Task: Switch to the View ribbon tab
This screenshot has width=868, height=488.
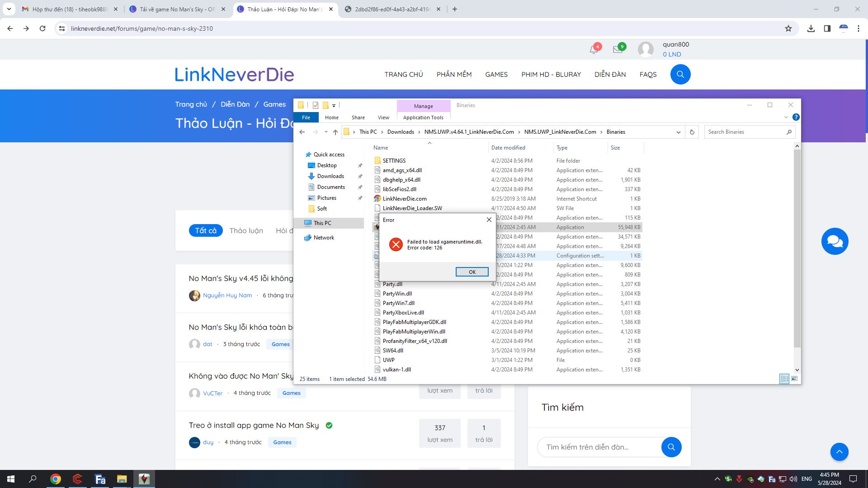Action: [x=383, y=117]
